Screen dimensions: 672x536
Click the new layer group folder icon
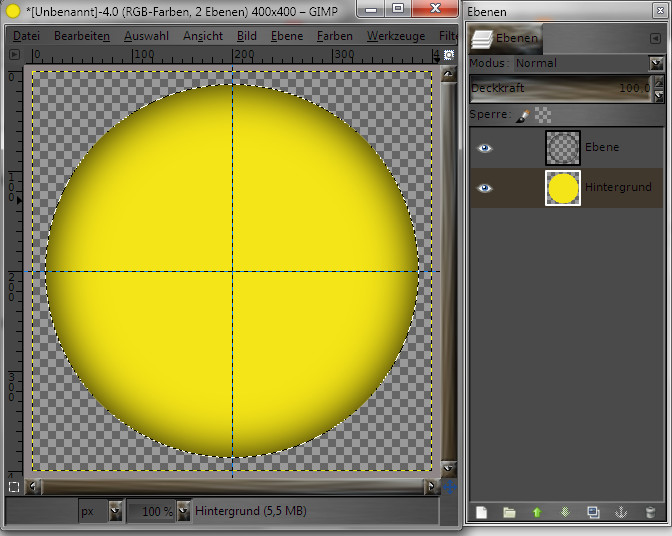pyautogui.click(x=509, y=512)
